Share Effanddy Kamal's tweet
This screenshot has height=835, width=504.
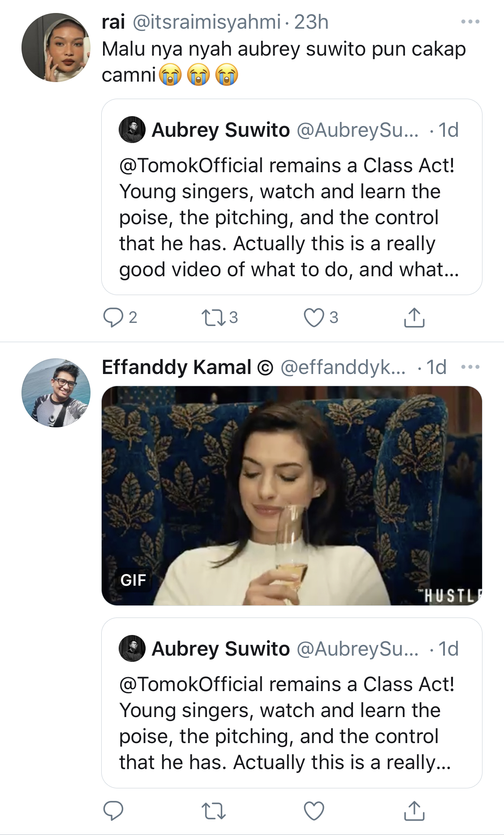[x=414, y=811]
